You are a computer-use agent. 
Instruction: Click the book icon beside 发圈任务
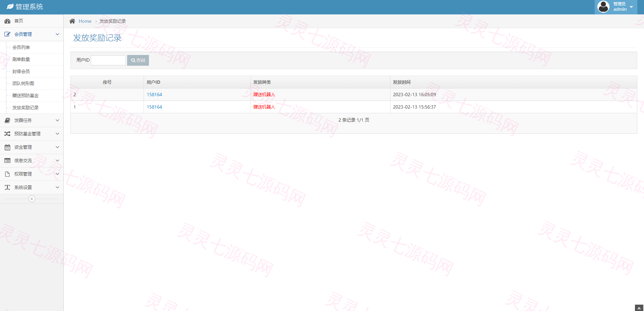click(x=7, y=120)
